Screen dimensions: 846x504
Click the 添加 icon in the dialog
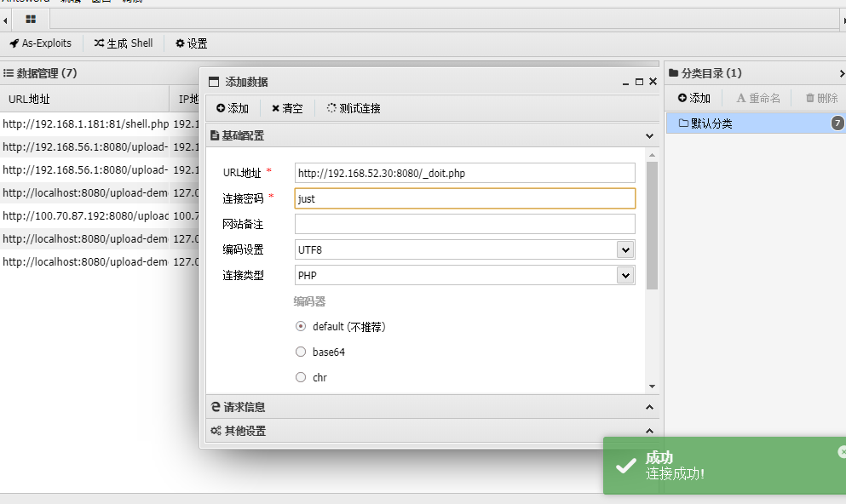(x=231, y=108)
